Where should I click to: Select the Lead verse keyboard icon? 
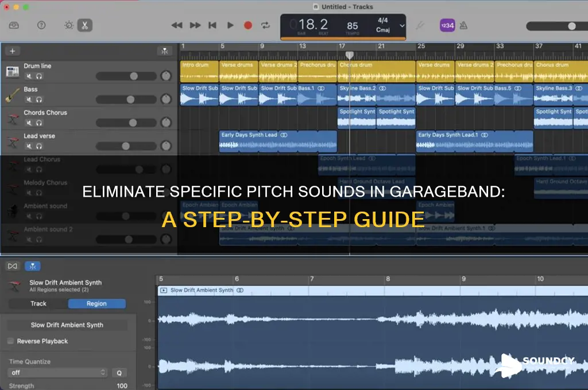(13, 142)
